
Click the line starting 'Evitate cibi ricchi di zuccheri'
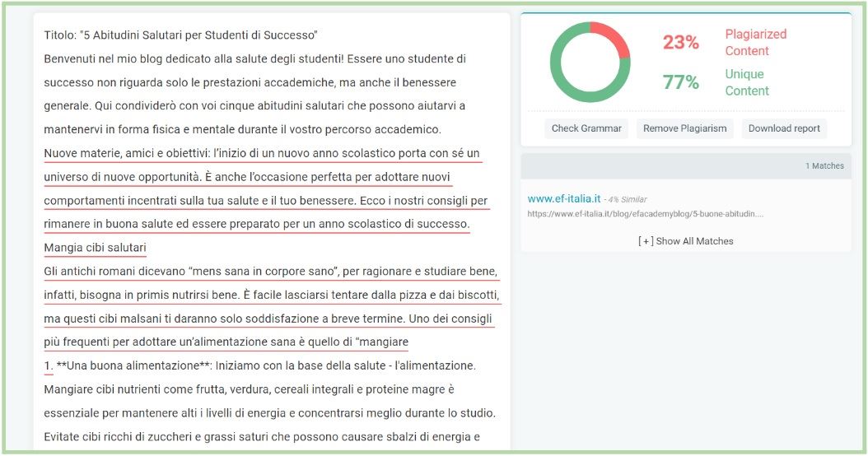click(x=262, y=436)
